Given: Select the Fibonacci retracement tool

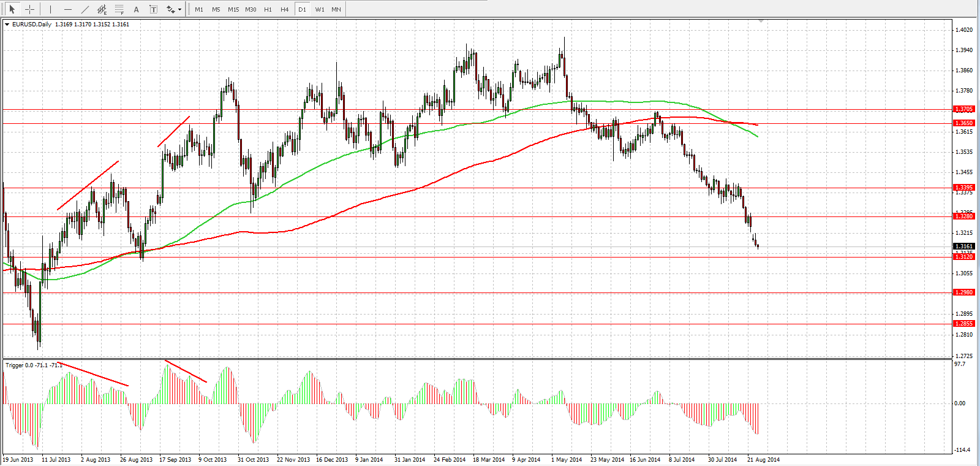Looking at the screenshot, I should point(119,9).
